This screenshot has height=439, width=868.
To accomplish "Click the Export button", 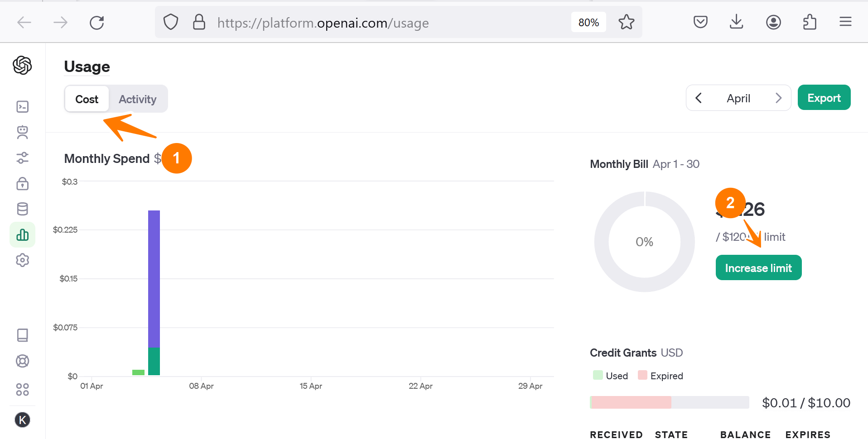I will point(824,97).
